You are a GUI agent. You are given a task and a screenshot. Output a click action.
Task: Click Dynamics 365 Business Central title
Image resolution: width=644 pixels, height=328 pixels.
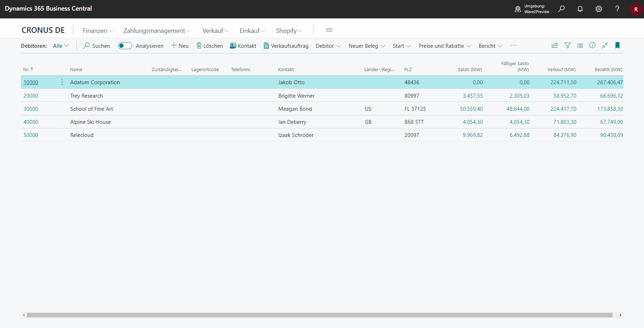tap(48, 8)
